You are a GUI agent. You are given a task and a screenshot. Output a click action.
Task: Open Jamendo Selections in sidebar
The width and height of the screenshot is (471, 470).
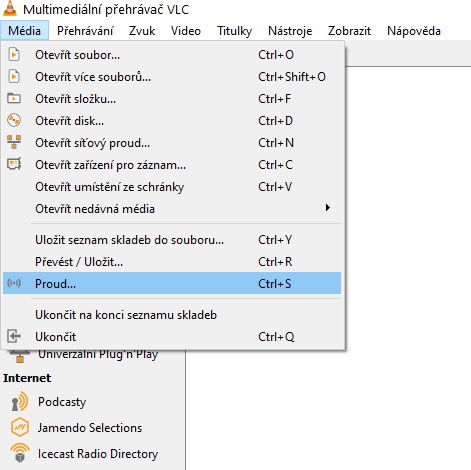[x=90, y=428]
